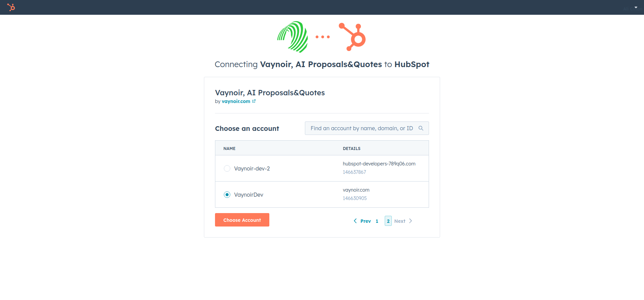
Task: Select pagination page 2
Action: pyautogui.click(x=388, y=221)
